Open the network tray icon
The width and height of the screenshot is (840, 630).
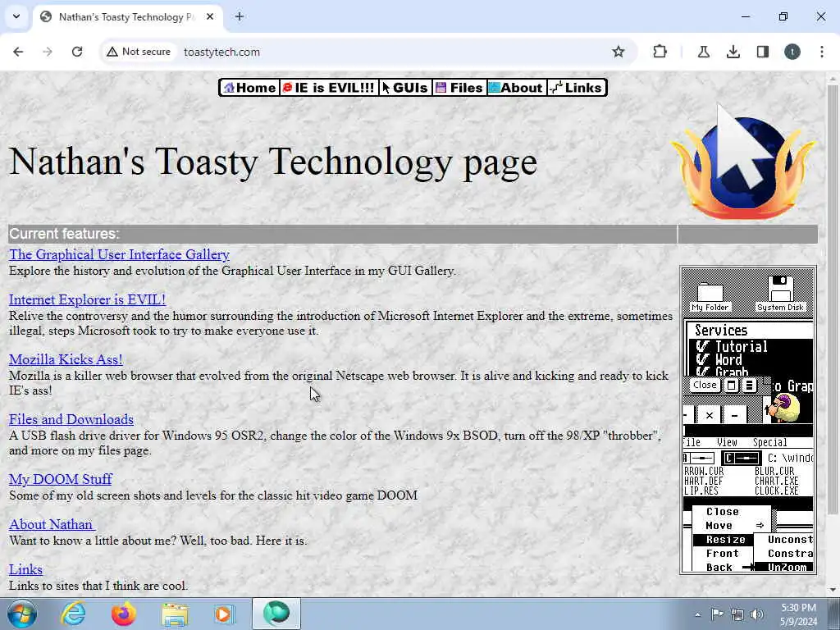tap(737, 614)
